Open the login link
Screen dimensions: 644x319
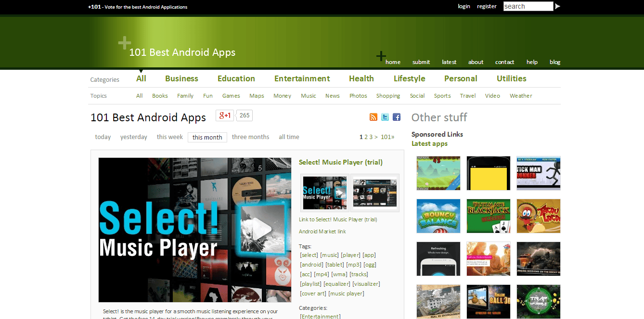point(464,6)
